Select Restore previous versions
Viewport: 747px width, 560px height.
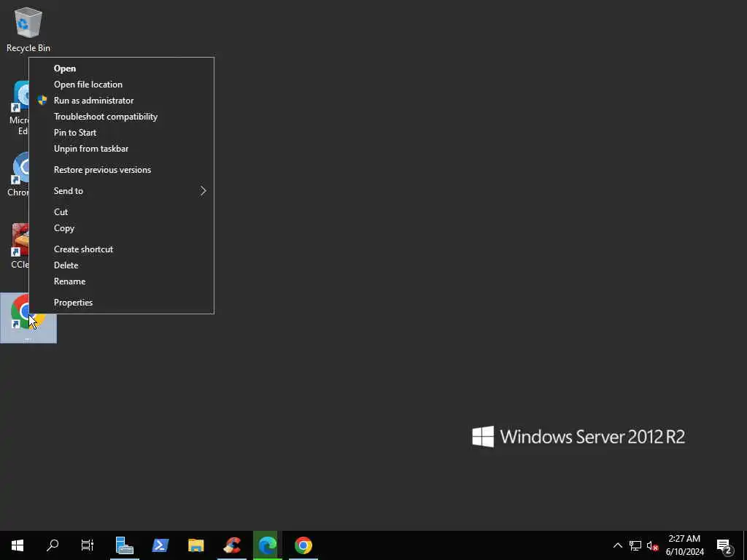(122, 169)
